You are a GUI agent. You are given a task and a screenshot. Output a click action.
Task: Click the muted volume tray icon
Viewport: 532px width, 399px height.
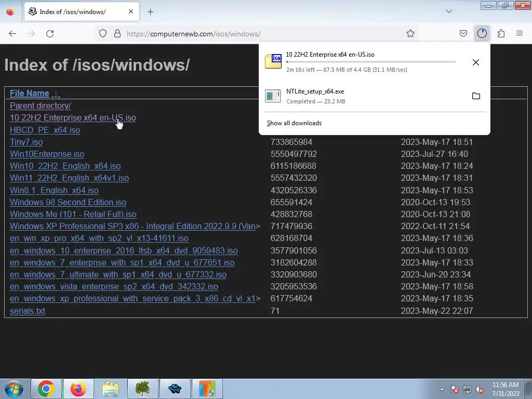pyautogui.click(x=480, y=390)
